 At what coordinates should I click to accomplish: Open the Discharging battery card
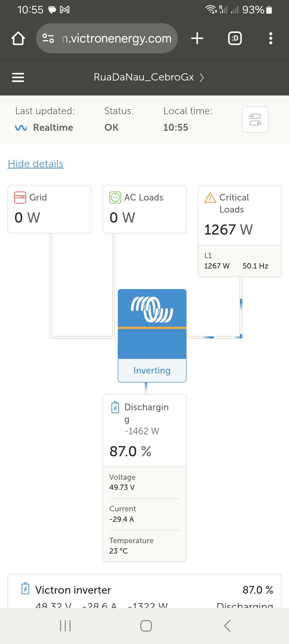coord(144,478)
